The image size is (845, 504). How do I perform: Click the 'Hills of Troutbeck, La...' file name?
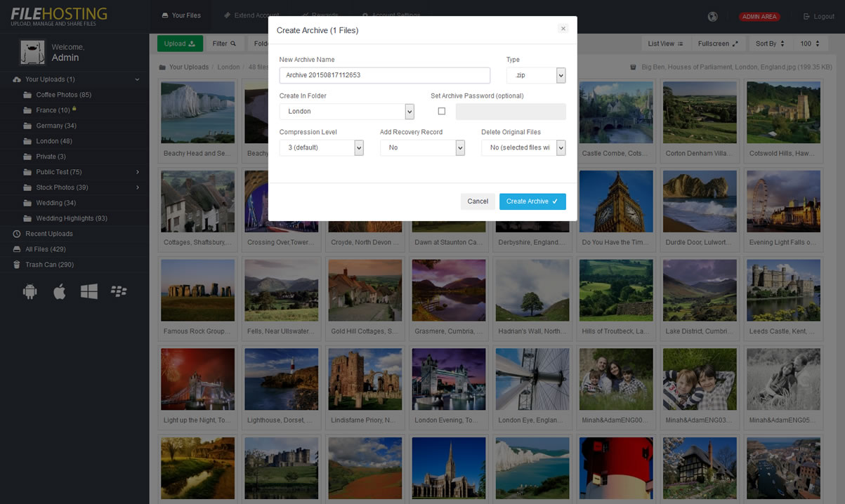[615, 331]
